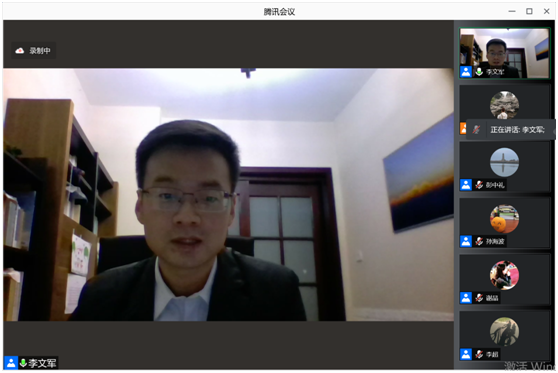Click the muted mic icon beside 彭中礼
558x373 pixels.
point(479,185)
